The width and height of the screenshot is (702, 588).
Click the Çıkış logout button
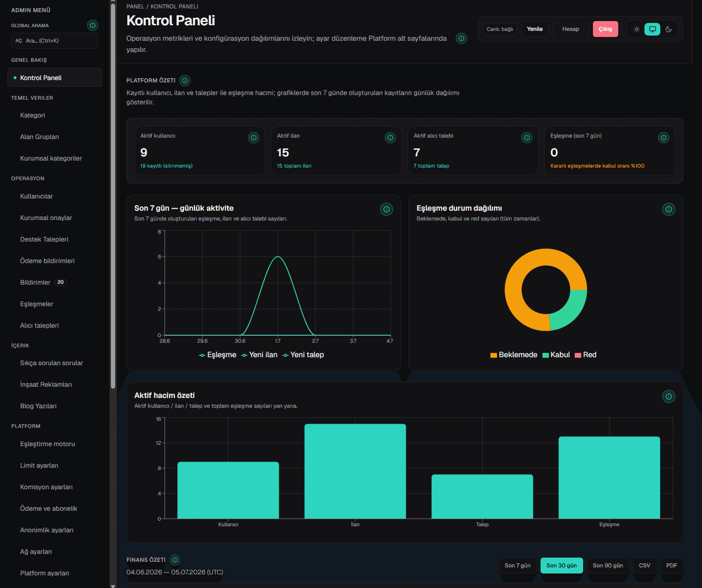[606, 29]
